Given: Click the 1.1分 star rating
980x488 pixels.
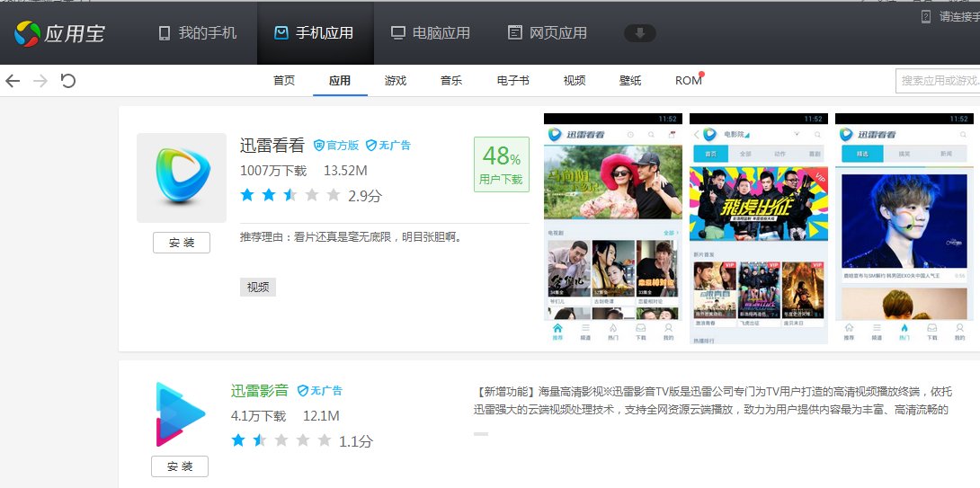Looking at the screenshot, I should [302, 440].
